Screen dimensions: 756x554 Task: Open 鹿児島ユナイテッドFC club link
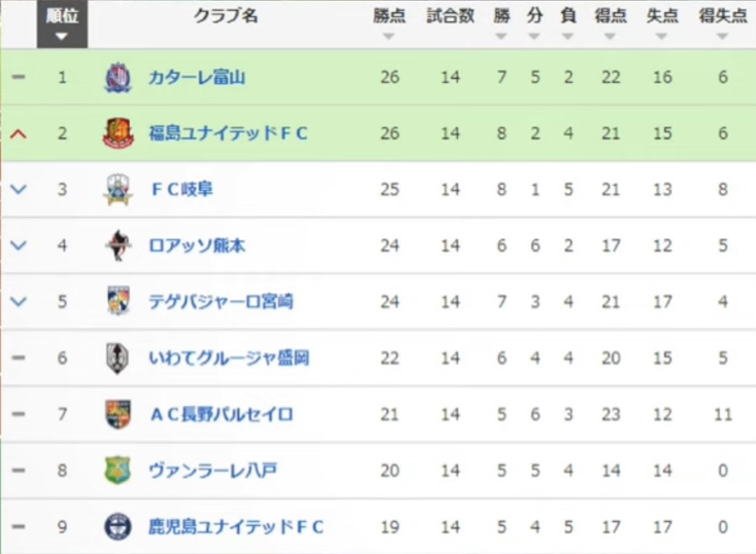click(x=236, y=527)
